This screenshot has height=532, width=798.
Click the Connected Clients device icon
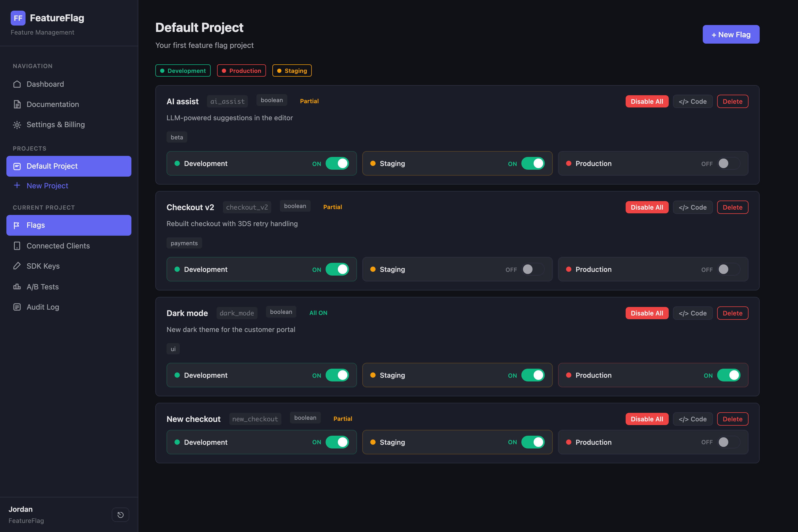17,246
